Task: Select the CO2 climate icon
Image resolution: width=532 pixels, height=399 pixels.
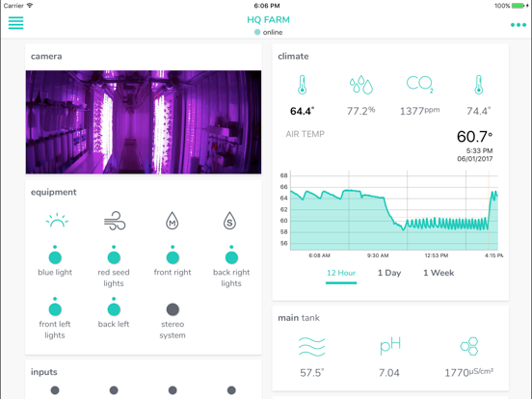Action: (419, 84)
